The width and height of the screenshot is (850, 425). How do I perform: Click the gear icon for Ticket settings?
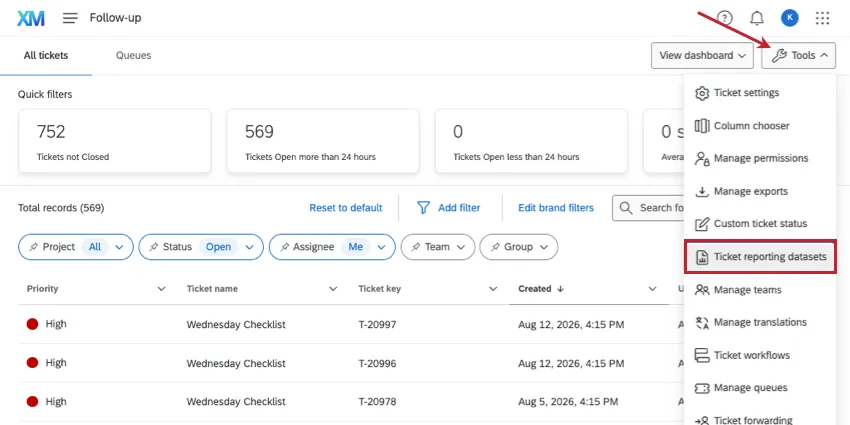tap(702, 93)
